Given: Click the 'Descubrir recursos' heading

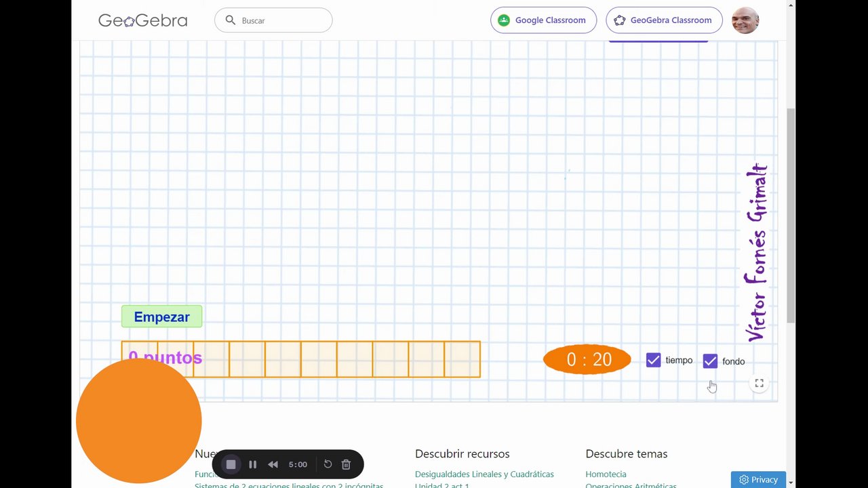Looking at the screenshot, I should (x=462, y=453).
